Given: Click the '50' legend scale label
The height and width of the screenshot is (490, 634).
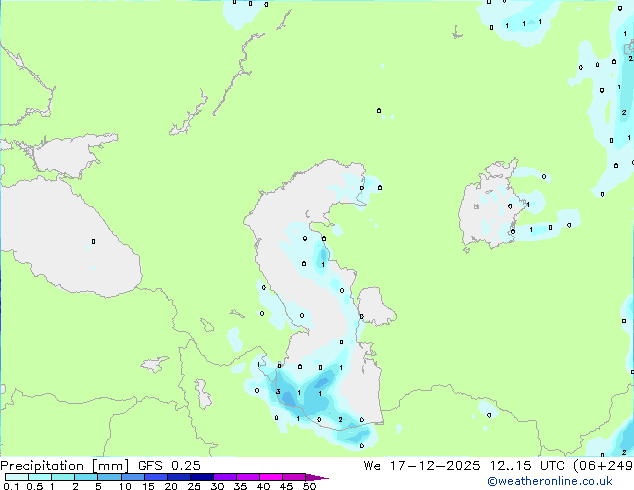Looking at the screenshot, I should point(309,486).
